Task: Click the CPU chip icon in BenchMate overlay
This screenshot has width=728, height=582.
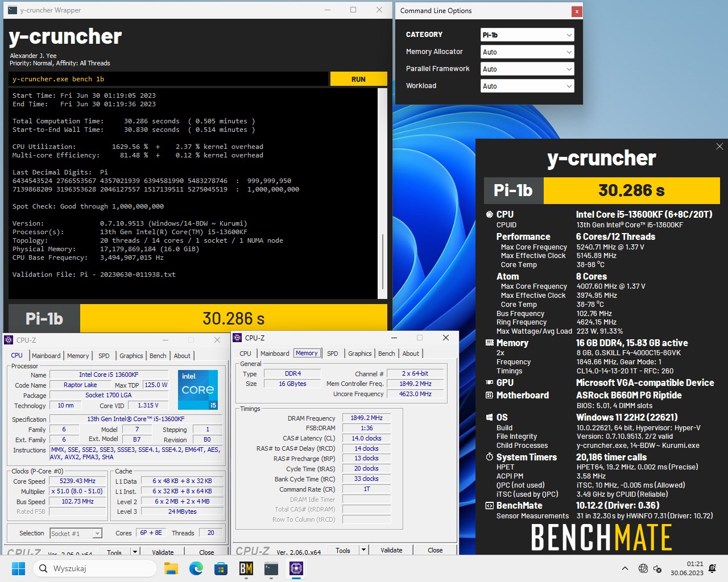Action: pos(489,214)
